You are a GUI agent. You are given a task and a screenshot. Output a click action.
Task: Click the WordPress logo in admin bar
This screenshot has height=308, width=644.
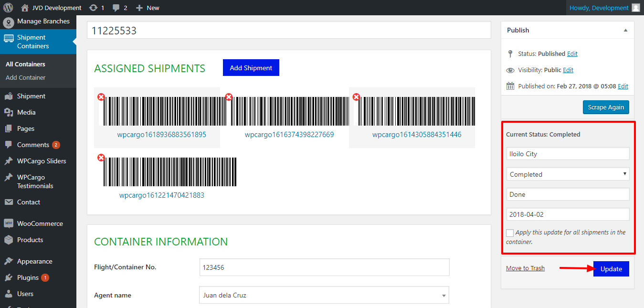click(8, 8)
